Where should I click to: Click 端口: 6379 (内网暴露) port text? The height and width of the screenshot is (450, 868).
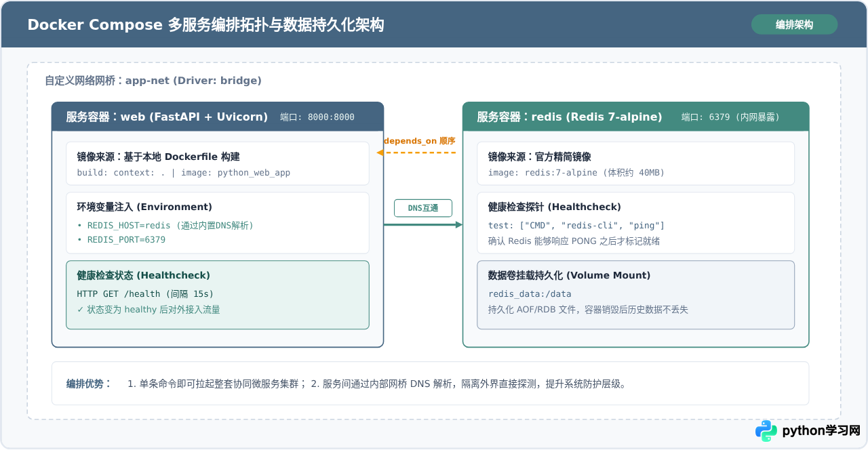(x=730, y=117)
